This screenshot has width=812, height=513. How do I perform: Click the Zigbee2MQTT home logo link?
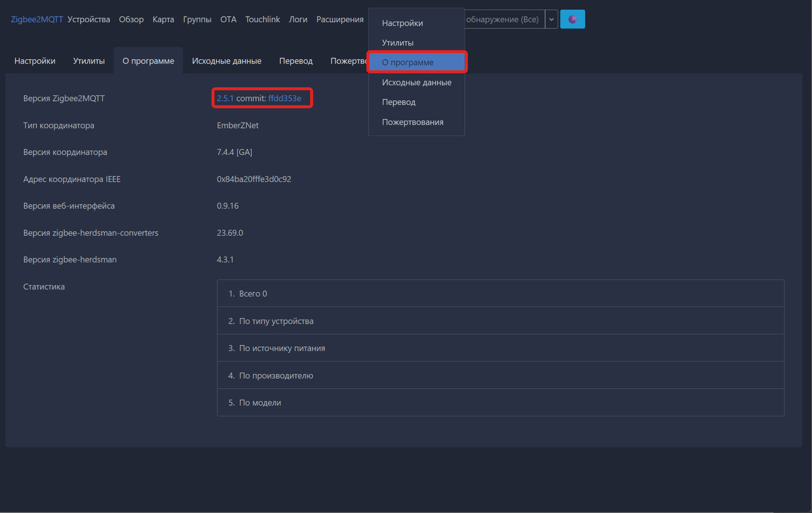37,19
